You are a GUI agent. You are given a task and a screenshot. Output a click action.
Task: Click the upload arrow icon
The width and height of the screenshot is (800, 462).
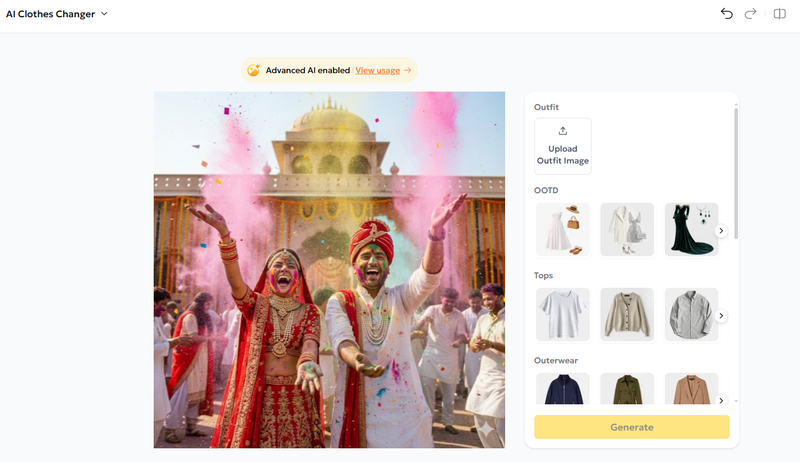[x=563, y=131]
